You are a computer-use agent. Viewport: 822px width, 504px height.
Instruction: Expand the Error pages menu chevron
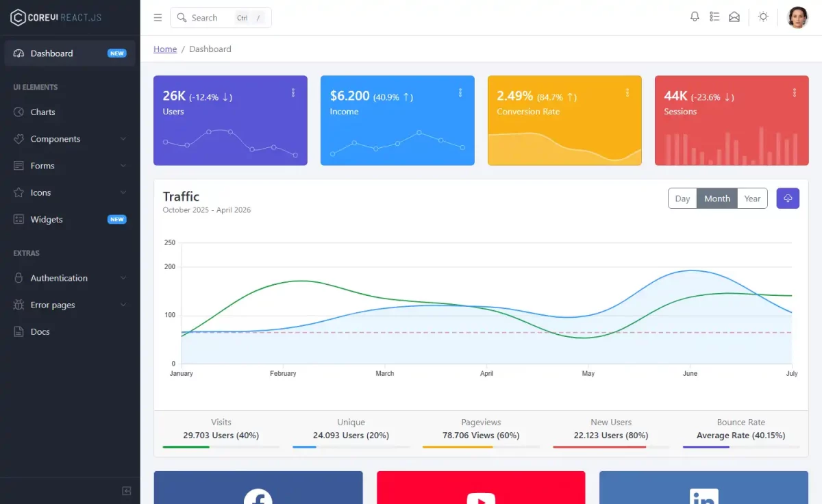[123, 305]
